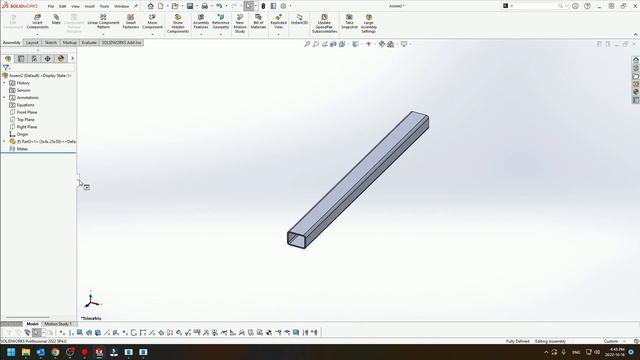Click the Exploded View tool
This screenshot has height=360, width=640.
tap(278, 21)
